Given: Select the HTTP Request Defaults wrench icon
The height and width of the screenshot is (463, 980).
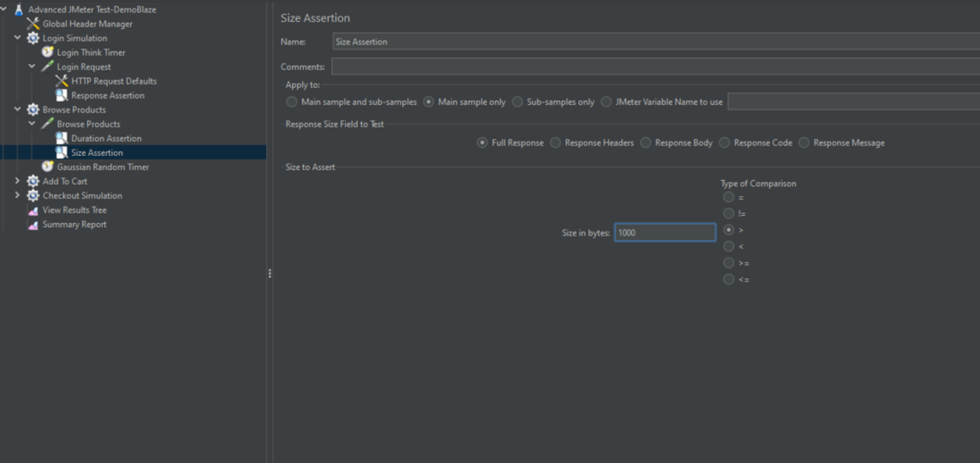Looking at the screenshot, I should [x=62, y=81].
